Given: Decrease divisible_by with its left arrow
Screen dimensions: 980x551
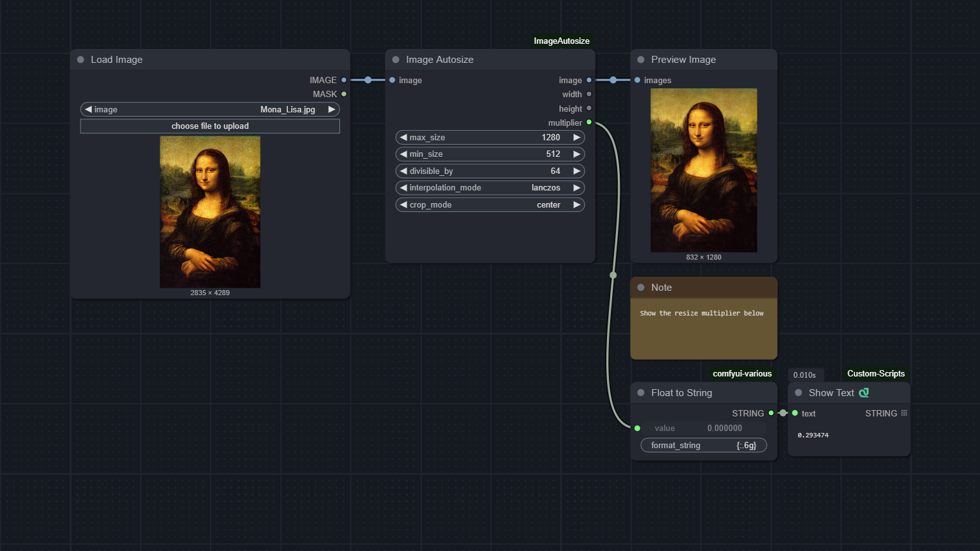Looking at the screenshot, I should coord(403,171).
